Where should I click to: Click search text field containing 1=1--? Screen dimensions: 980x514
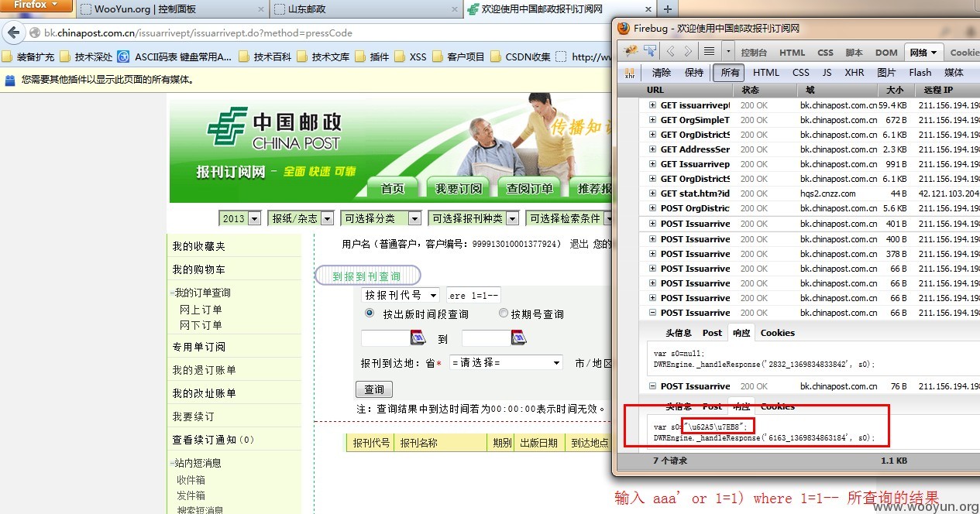(473, 295)
